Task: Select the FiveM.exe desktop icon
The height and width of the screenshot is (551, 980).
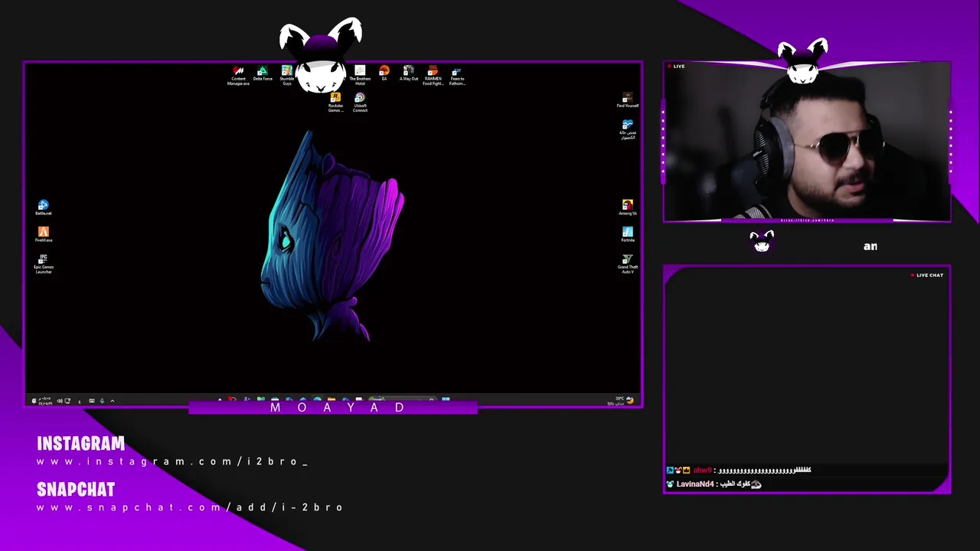Action: click(x=44, y=234)
